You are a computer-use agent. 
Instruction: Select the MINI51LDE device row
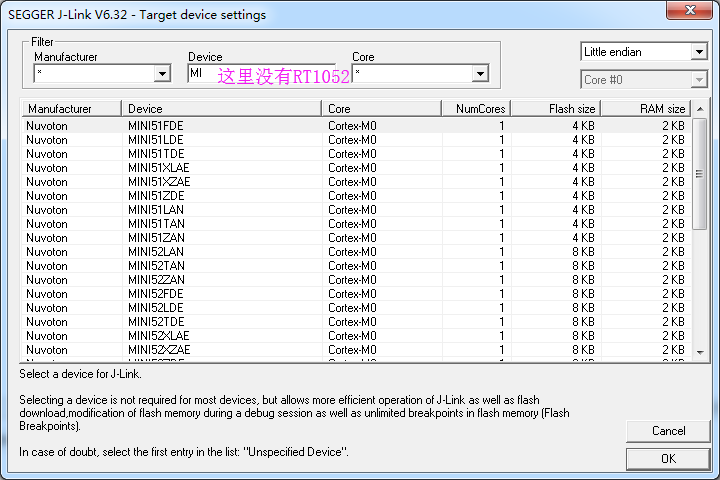point(356,140)
